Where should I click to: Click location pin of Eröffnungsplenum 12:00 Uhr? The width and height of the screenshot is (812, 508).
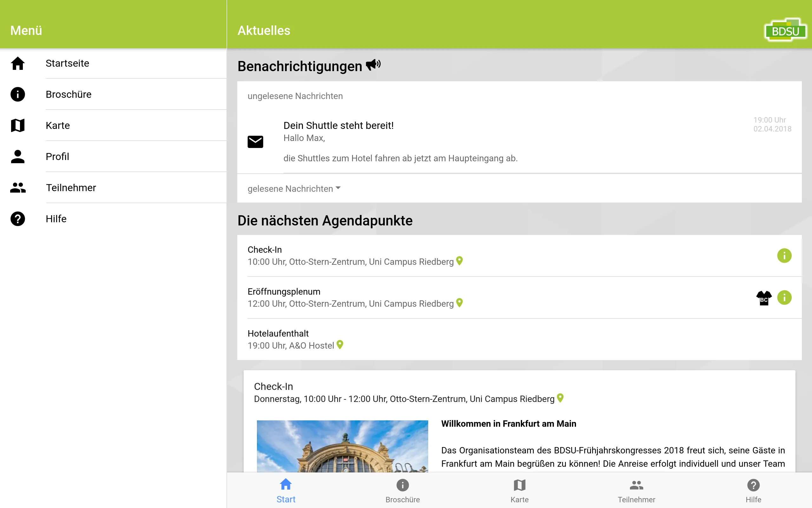coord(460,303)
